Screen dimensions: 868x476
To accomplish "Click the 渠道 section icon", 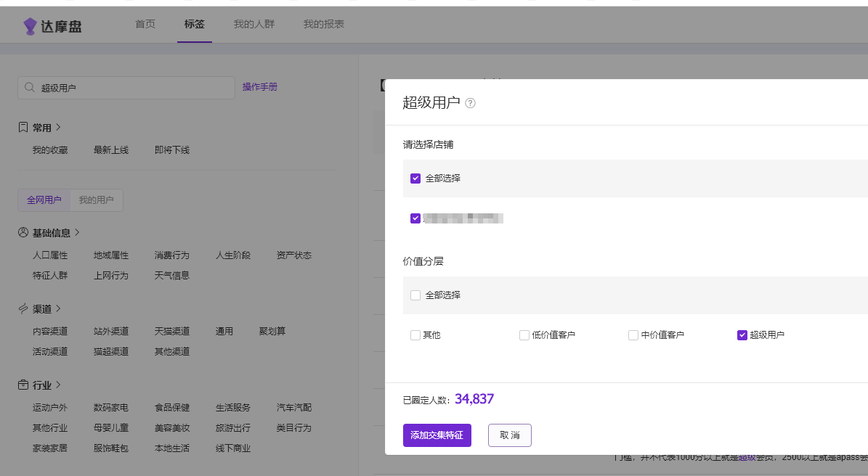I will coord(23,308).
